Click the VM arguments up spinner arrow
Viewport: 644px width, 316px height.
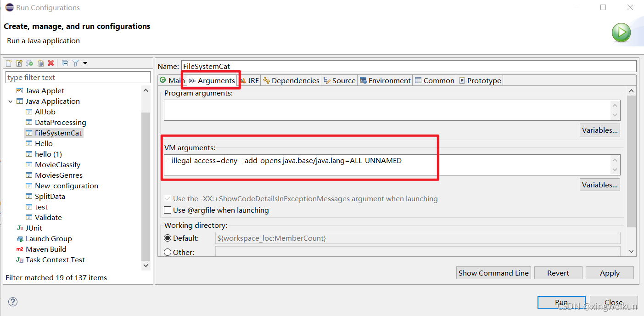point(615,160)
